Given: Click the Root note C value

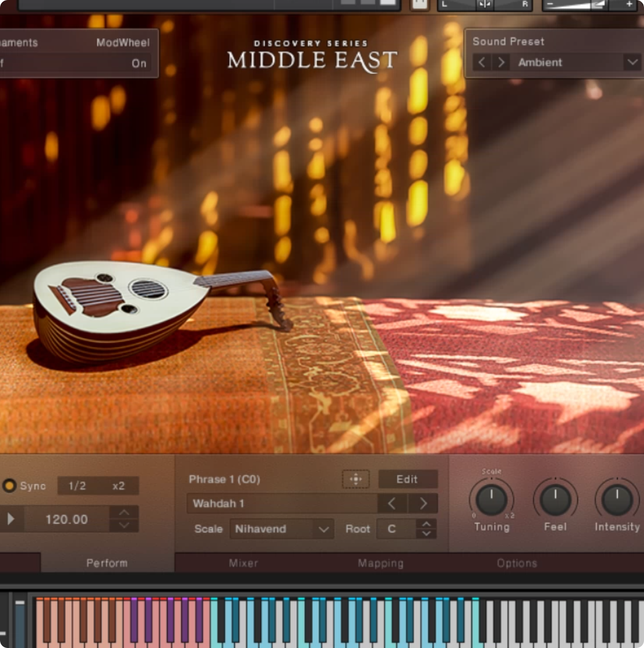Looking at the screenshot, I should [x=392, y=529].
